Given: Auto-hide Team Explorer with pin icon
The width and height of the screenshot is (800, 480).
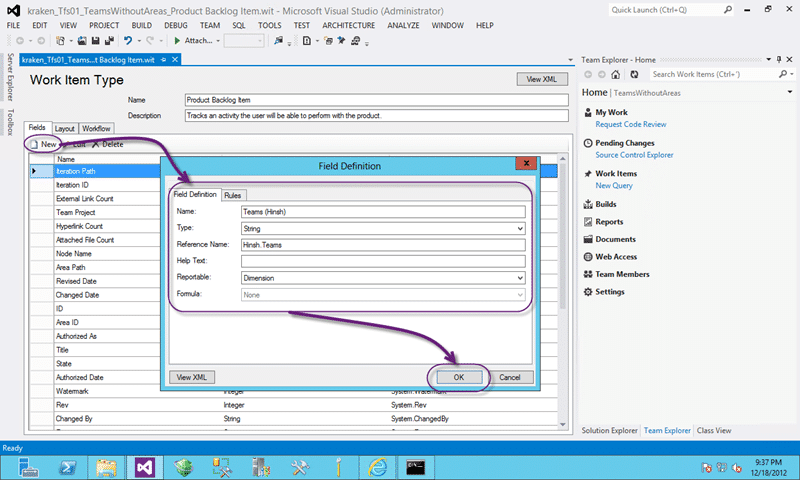Looking at the screenshot, I should (x=779, y=60).
